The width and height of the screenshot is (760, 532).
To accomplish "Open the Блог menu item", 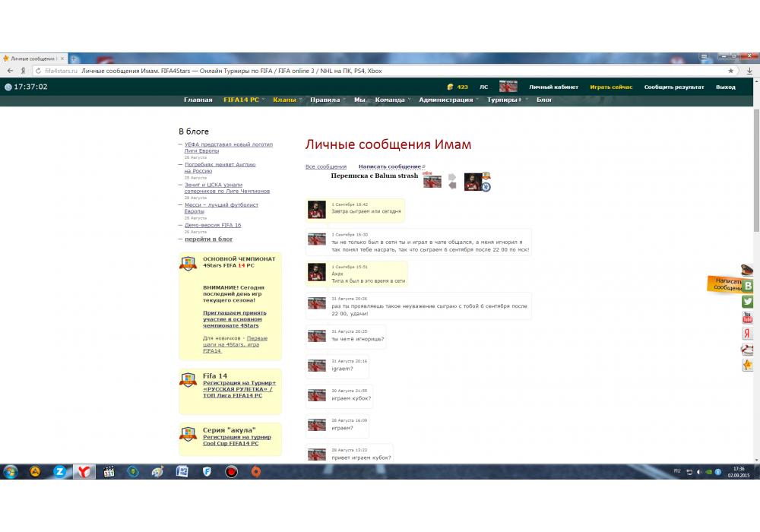I will (544, 100).
